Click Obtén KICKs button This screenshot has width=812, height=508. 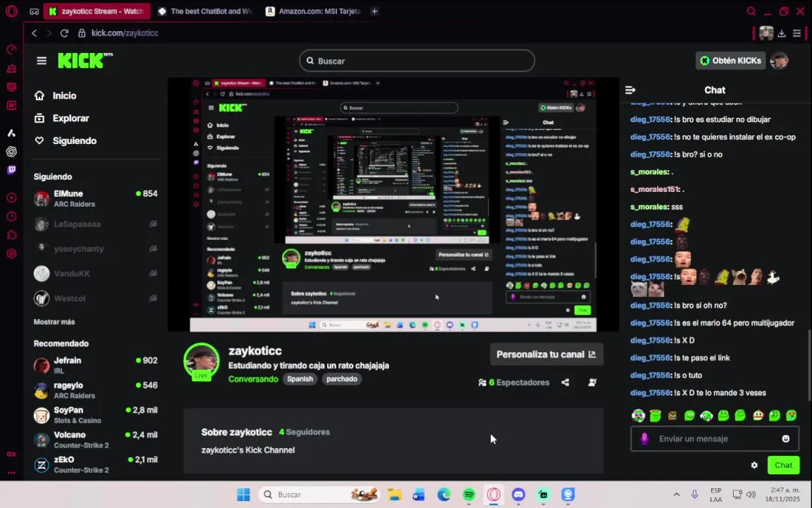[731, 61]
